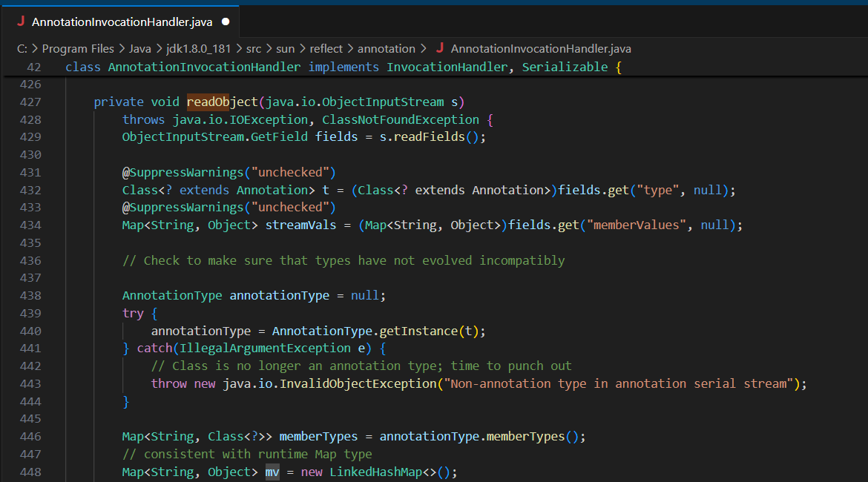Open the annotation breadcrumb folder
The height and width of the screenshot is (482, 868).
click(x=387, y=49)
